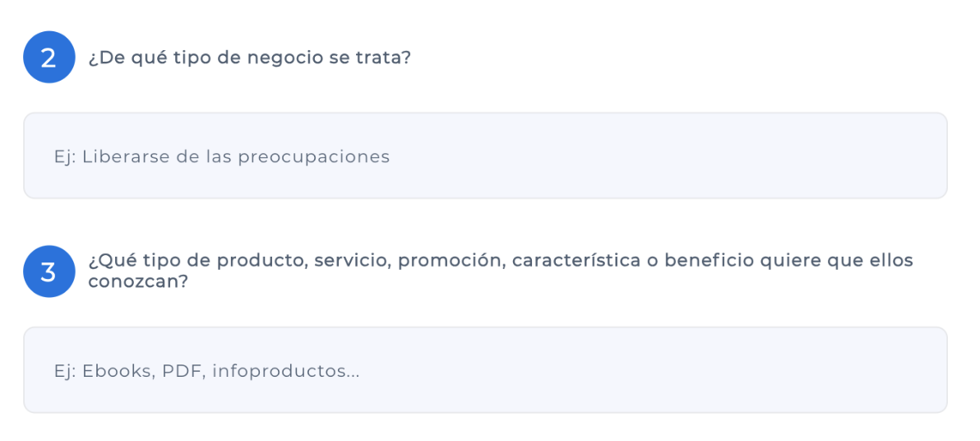This screenshot has width=980, height=441.
Task: Place cursor in the text box under question 2
Action: 485,156
